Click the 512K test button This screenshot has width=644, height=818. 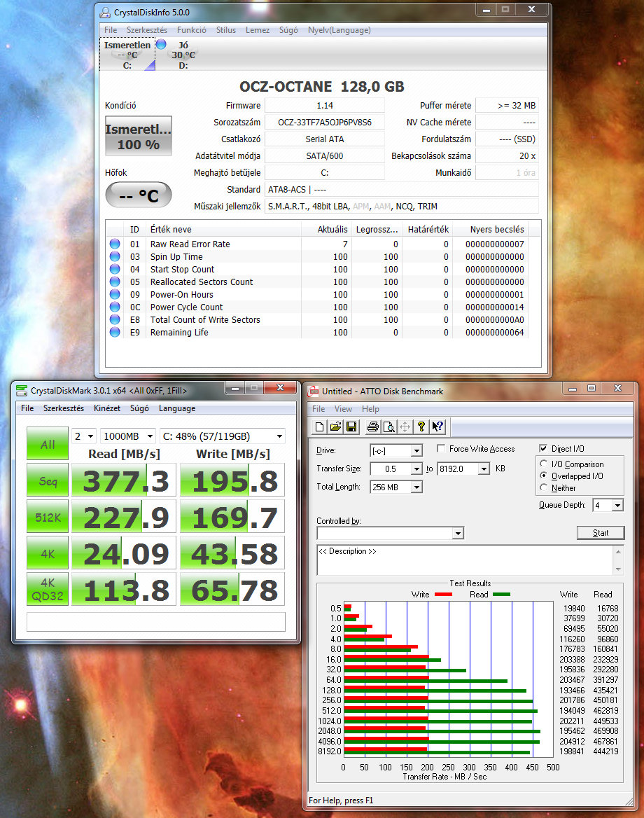48,517
